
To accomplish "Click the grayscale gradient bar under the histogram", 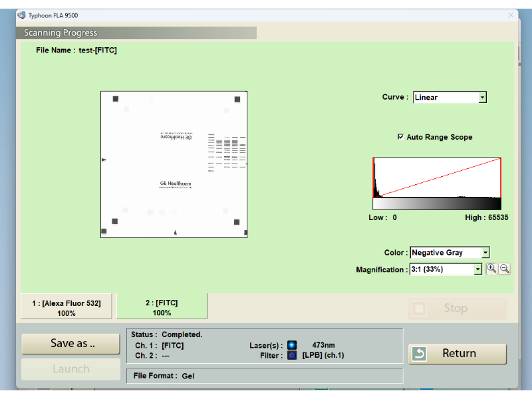I will 437,204.
